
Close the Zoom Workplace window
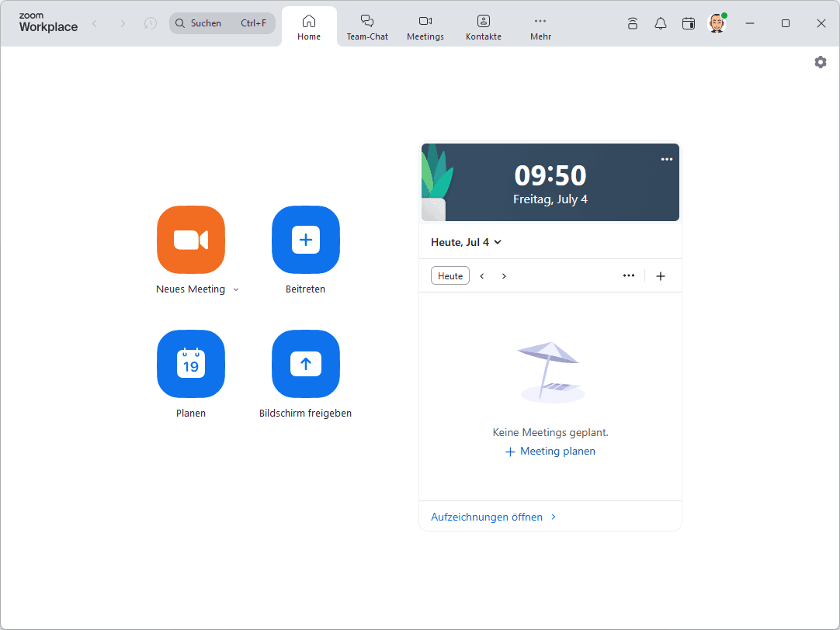[821, 23]
